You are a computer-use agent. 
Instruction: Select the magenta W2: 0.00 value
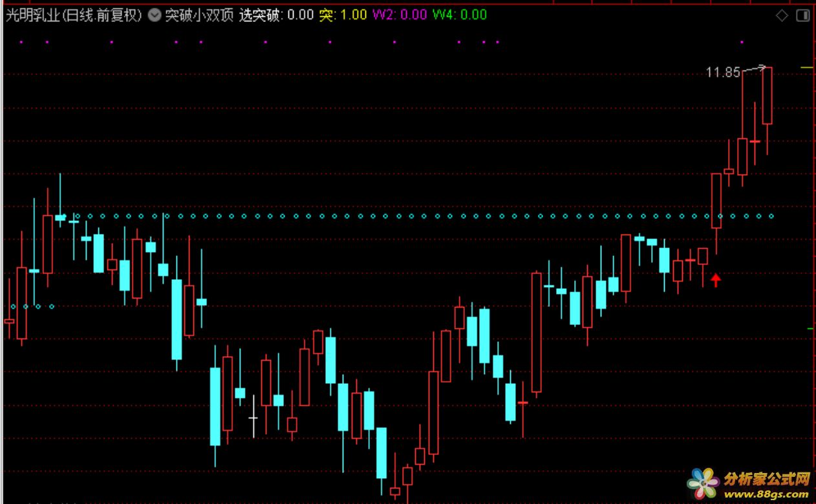pyautogui.click(x=400, y=16)
